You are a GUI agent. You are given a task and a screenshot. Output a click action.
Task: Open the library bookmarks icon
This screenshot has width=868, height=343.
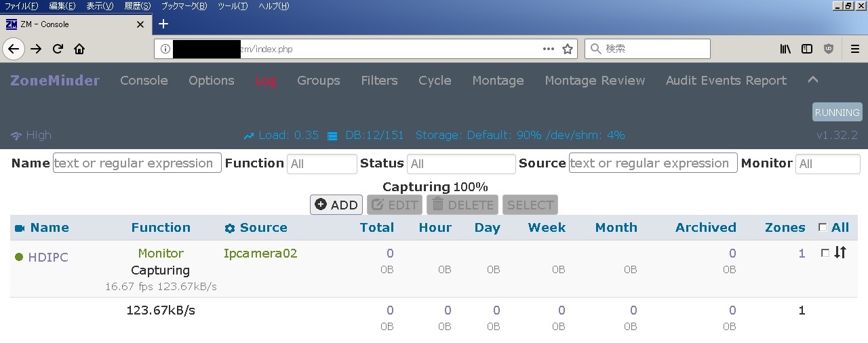pos(785,49)
